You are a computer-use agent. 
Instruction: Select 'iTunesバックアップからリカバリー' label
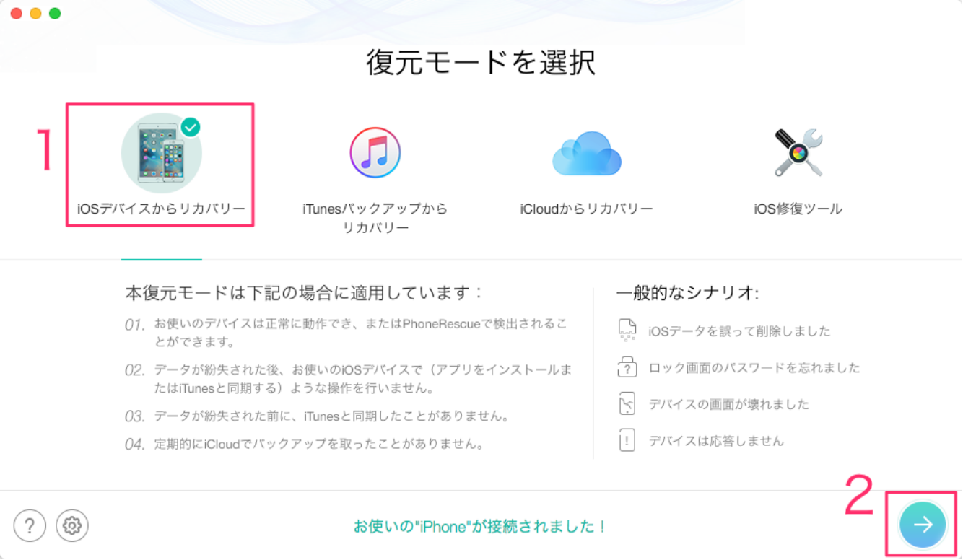(x=375, y=218)
